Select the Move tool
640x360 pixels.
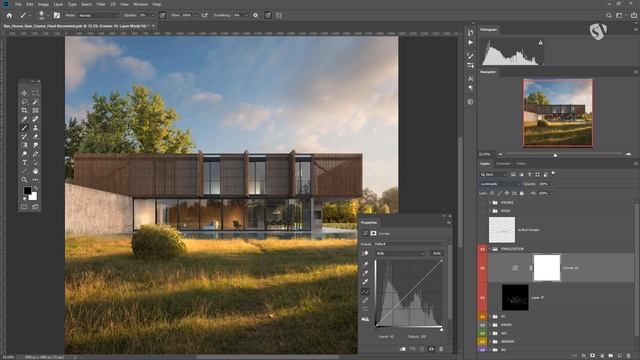click(24, 93)
